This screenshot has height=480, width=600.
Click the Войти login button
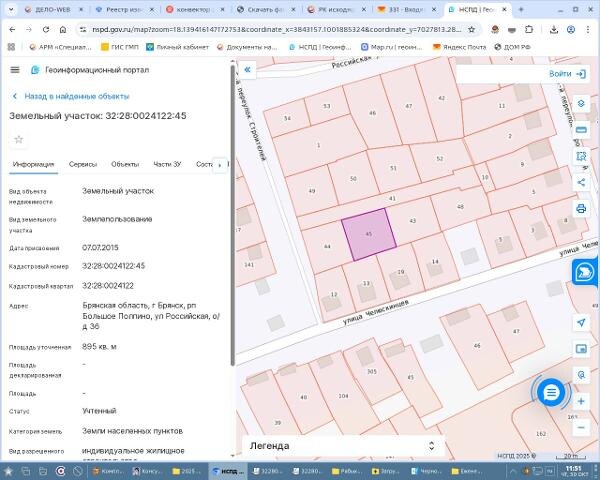point(567,74)
